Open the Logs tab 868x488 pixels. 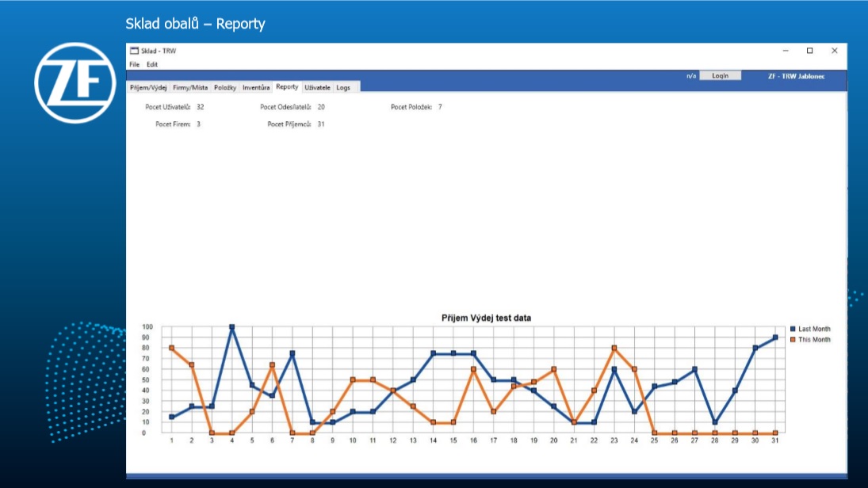click(x=343, y=87)
